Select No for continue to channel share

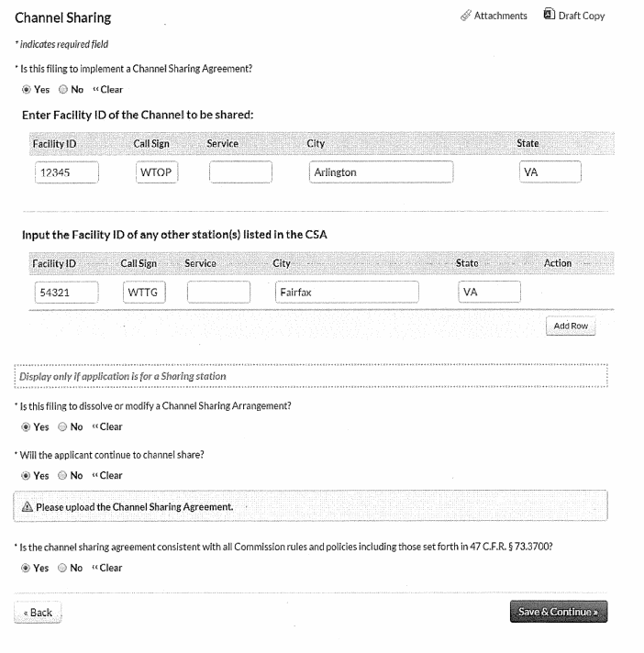(x=62, y=475)
